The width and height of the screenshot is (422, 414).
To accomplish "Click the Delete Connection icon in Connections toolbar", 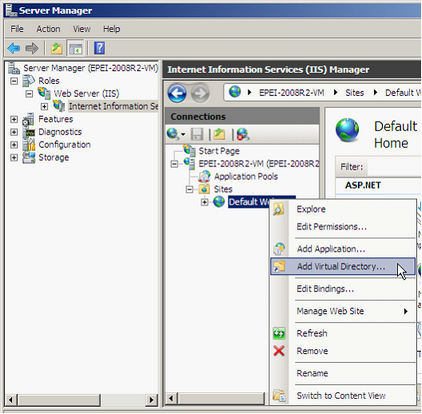I will (243, 134).
